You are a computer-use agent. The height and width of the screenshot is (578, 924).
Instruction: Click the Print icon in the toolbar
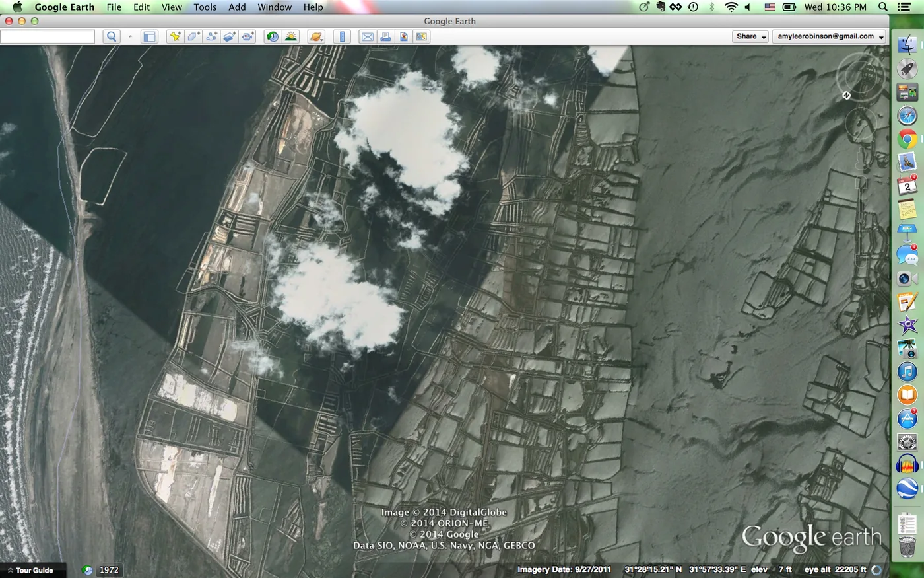[x=385, y=36]
